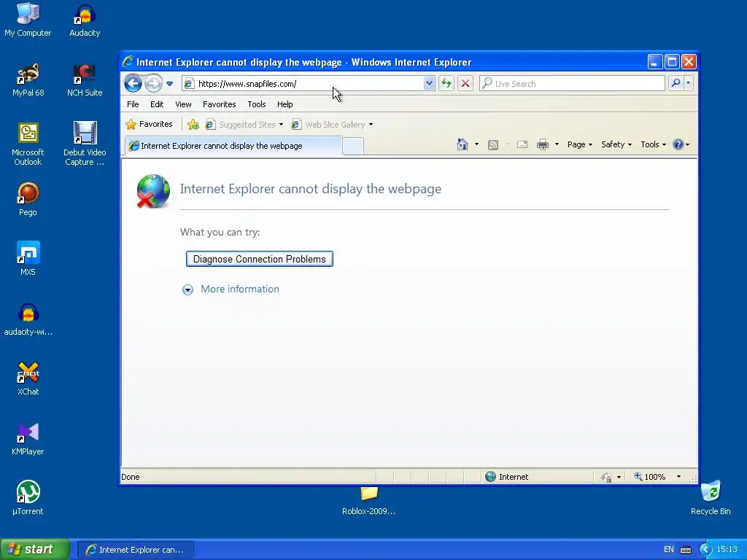Click the address bar URL field
Screen dimensions: 747x560
309,84
